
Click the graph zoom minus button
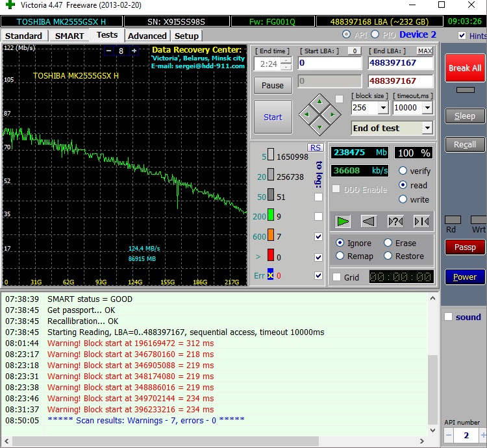[x=108, y=51]
